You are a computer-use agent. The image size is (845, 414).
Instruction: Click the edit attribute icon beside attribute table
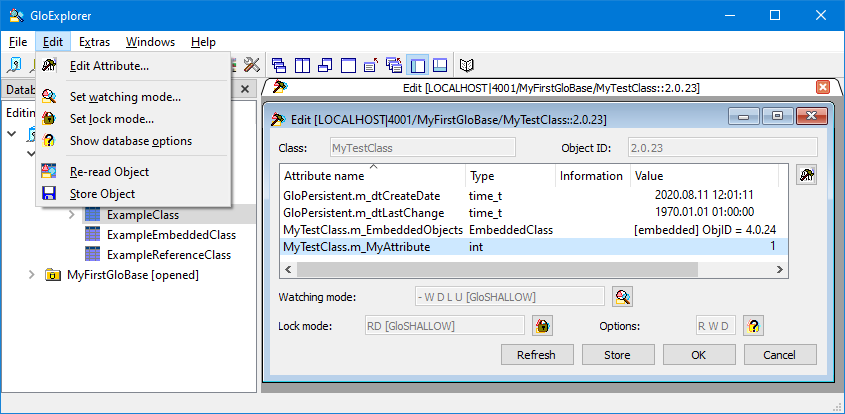click(x=806, y=175)
